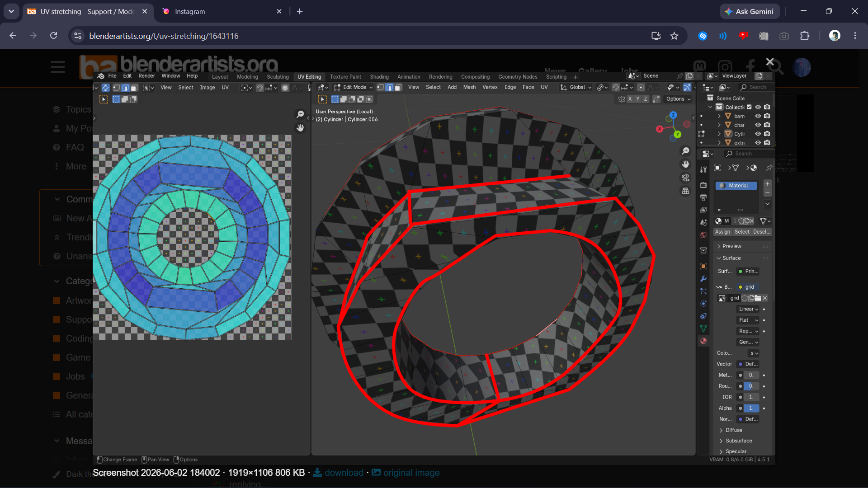Add a material slot with plus button
Screen dimensions: 868x488
tap(767, 184)
